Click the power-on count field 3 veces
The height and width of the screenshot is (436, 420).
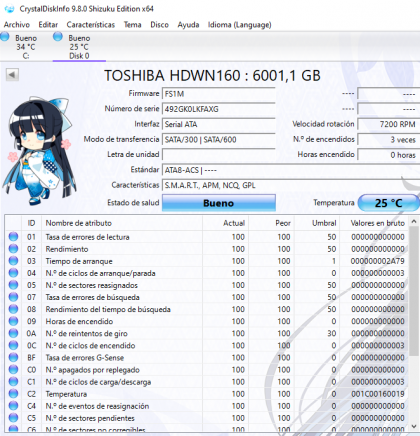point(388,139)
